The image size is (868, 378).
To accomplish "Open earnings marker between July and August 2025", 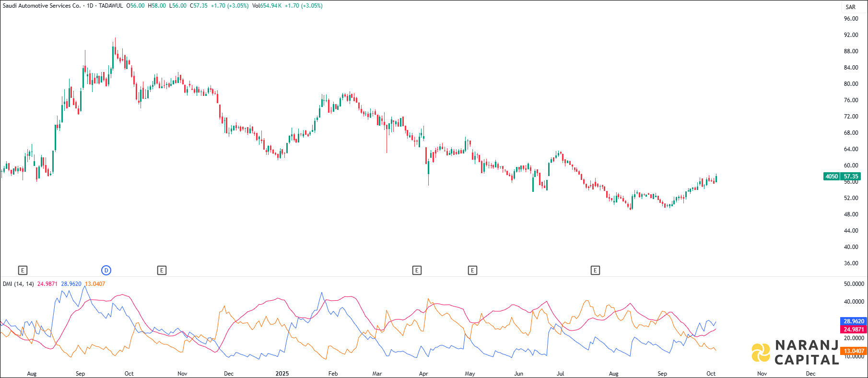I will tap(595, 271).
